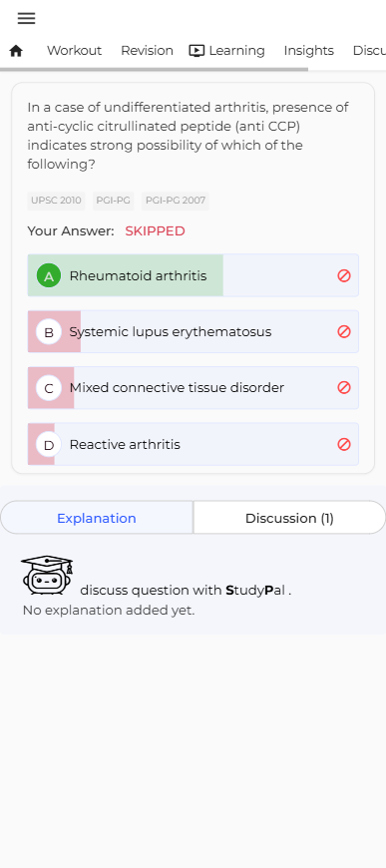The width and height of the screenshot is (386, 868).
Task: Click strike-out icon on Rheumatoid arthritis
Action: (x=344, y=275)
